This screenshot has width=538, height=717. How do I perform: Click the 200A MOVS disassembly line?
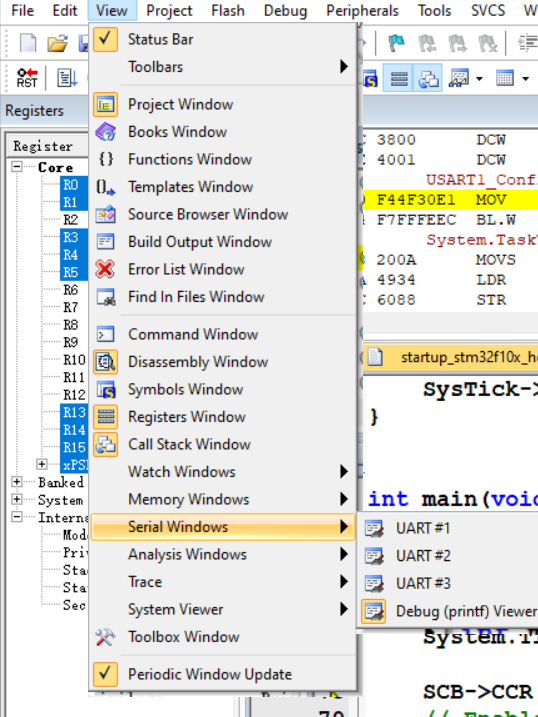pos(450,260)
